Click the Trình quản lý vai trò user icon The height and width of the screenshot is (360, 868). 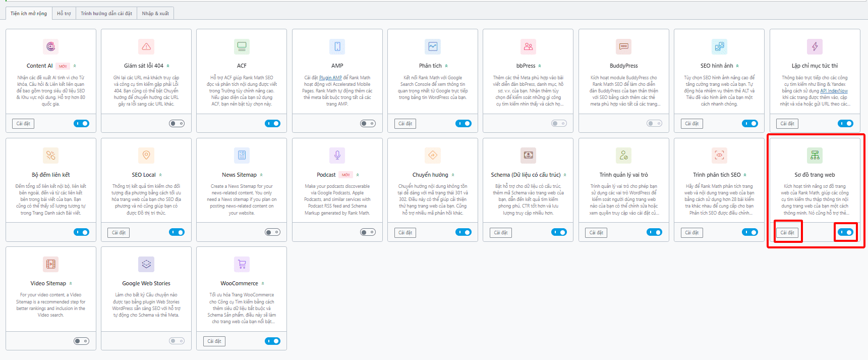624,155
